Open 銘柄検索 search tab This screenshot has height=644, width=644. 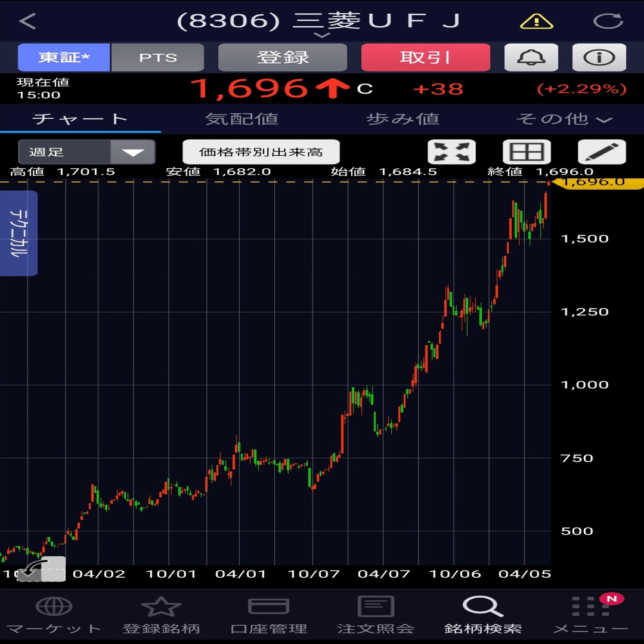(x=483, y=615)
